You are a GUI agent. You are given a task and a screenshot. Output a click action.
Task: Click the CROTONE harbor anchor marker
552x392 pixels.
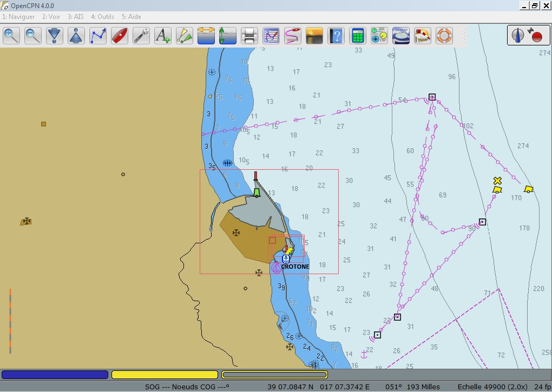pyautogui.click(x=286, y=259)
